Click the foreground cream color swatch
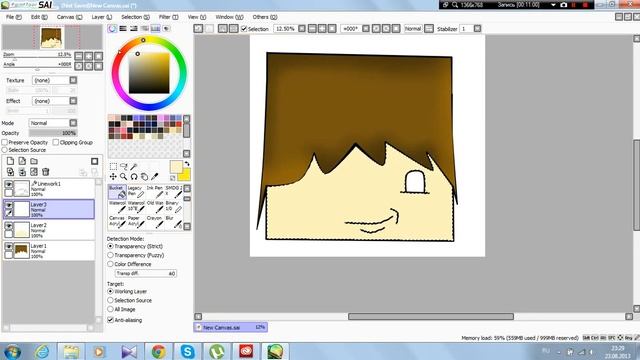Viewport: 640px width, 360px height. tap(176, 167)
